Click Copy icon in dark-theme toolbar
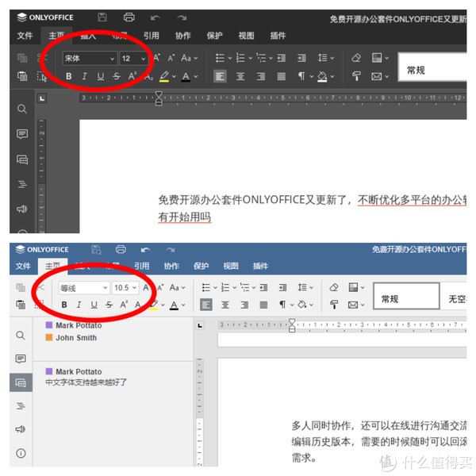The image size is (476, 476). tap(22, 58)
